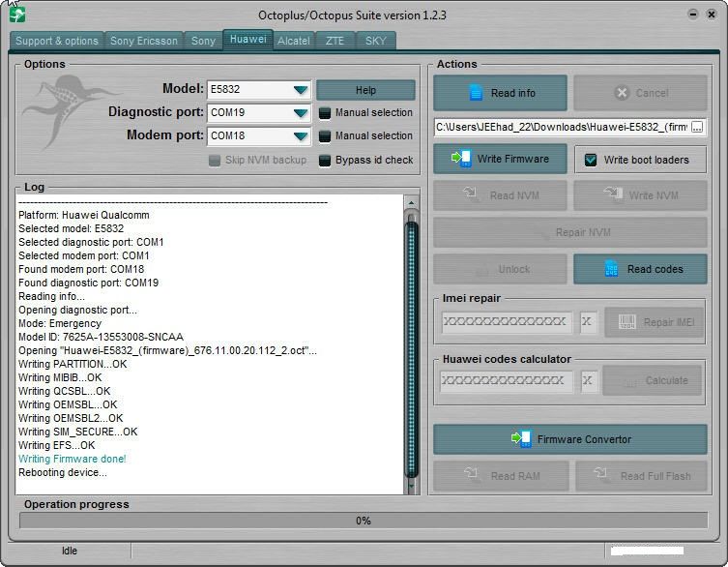Click the Read info button
The image size is (728, 567).
[500, 93]
